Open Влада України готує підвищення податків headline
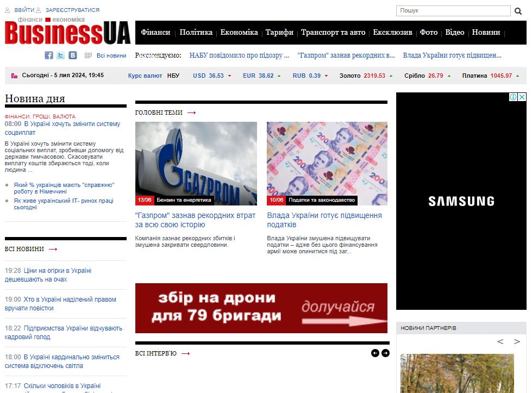This screenshot has height=393, width=532. 324,220
